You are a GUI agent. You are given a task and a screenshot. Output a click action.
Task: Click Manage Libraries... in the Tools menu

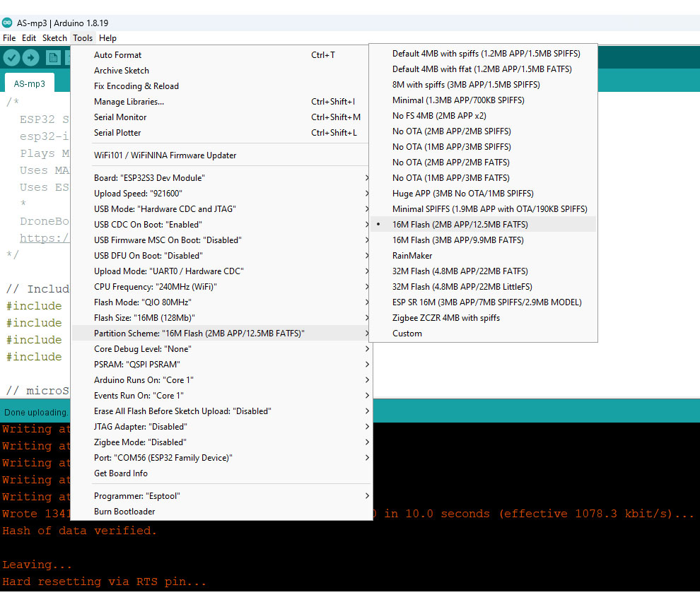coord(129,102)
